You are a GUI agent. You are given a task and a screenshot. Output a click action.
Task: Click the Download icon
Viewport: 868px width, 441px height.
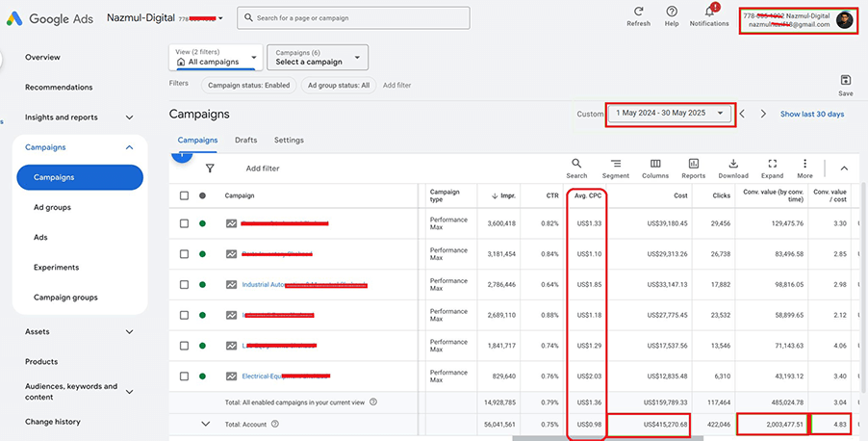732,164
